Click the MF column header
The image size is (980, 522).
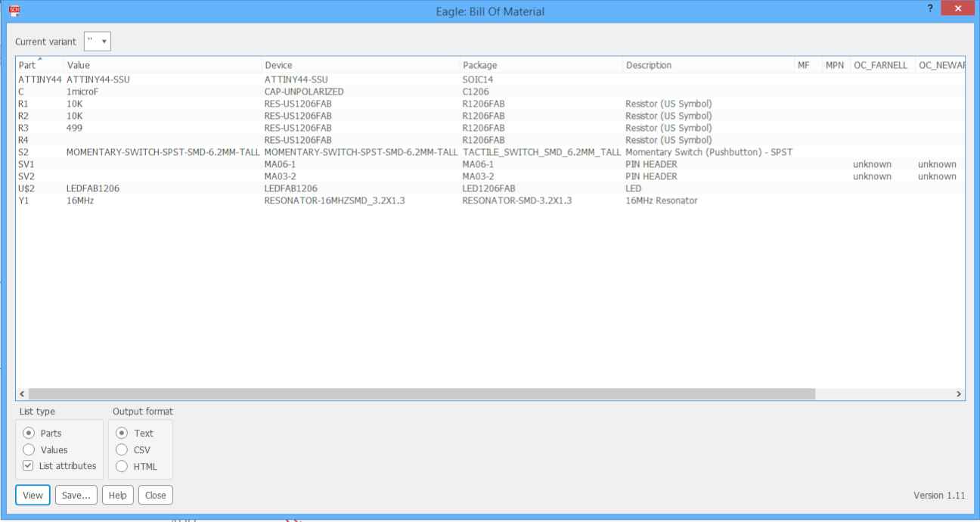click(x=808, y=65)
